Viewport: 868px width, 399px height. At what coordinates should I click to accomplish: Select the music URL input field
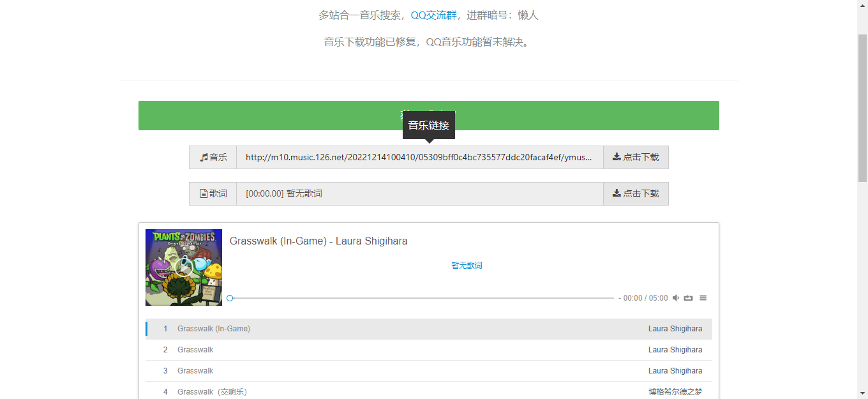[420, 157]
